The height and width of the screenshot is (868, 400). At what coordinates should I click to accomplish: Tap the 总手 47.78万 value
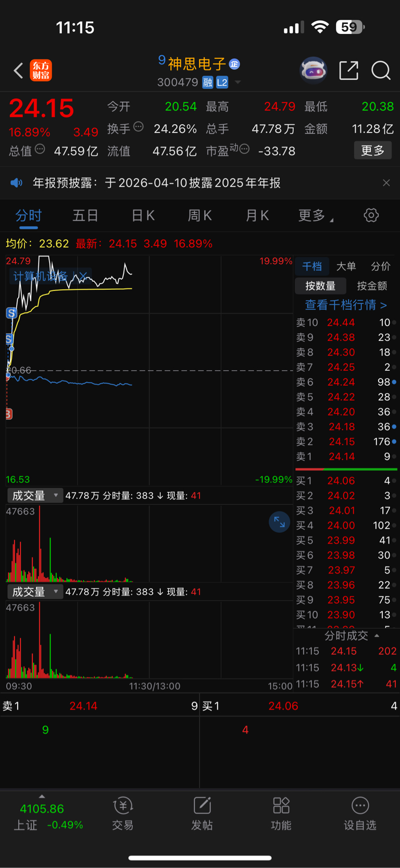click(273, 129)
